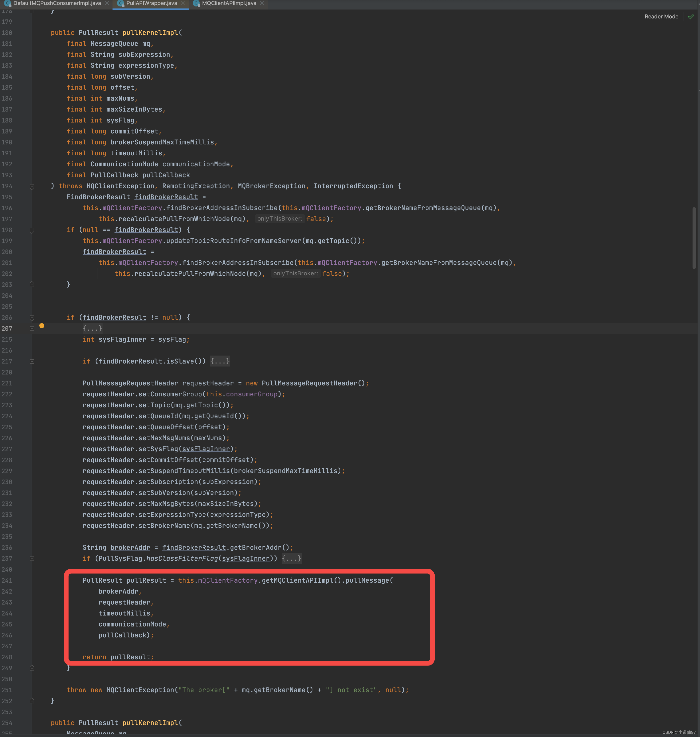The width and height of the screenshot is (700, 737).
Task: Click the vertical scrollbar thumb of the editor
Action: 694,238
